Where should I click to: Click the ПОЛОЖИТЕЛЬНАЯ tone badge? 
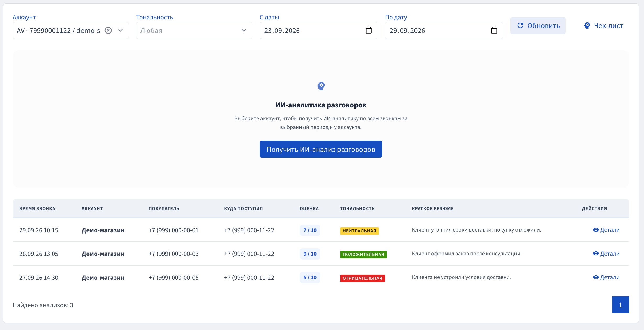pos(363,254)
